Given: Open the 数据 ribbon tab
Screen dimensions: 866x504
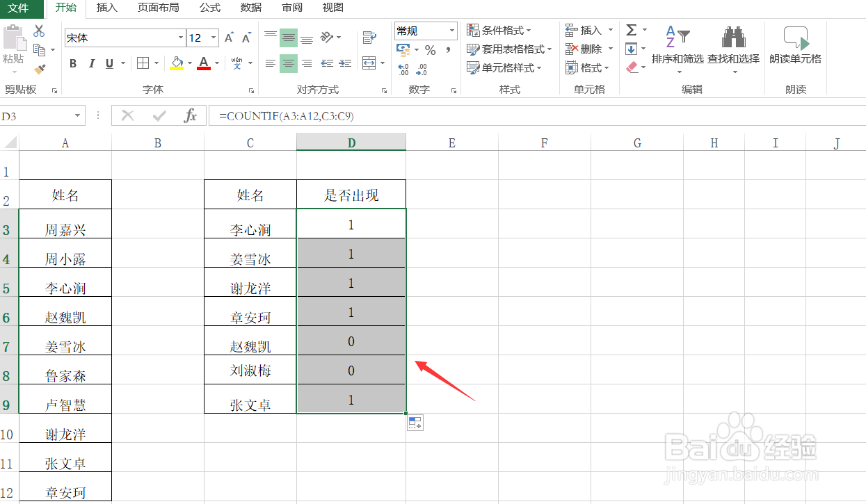Looking at the screenshot, I should coord(250,8).
